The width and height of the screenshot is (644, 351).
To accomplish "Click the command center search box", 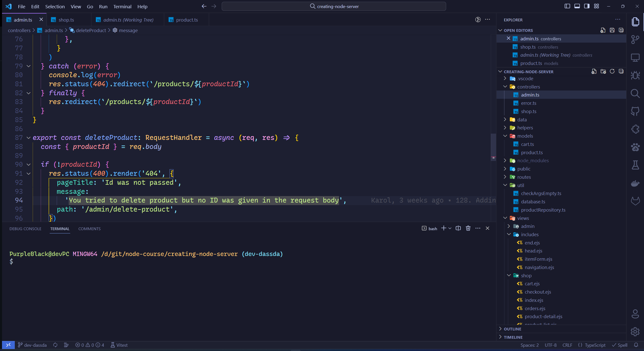I will [334, 6].
